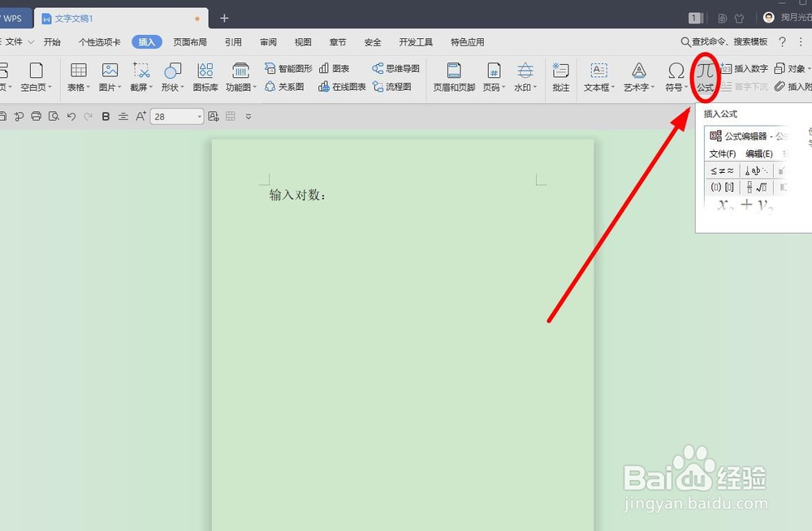Undo the last action

71,117
